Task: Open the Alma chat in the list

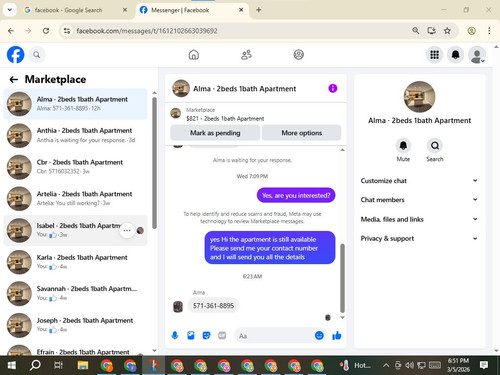Action: coord(75,104)
